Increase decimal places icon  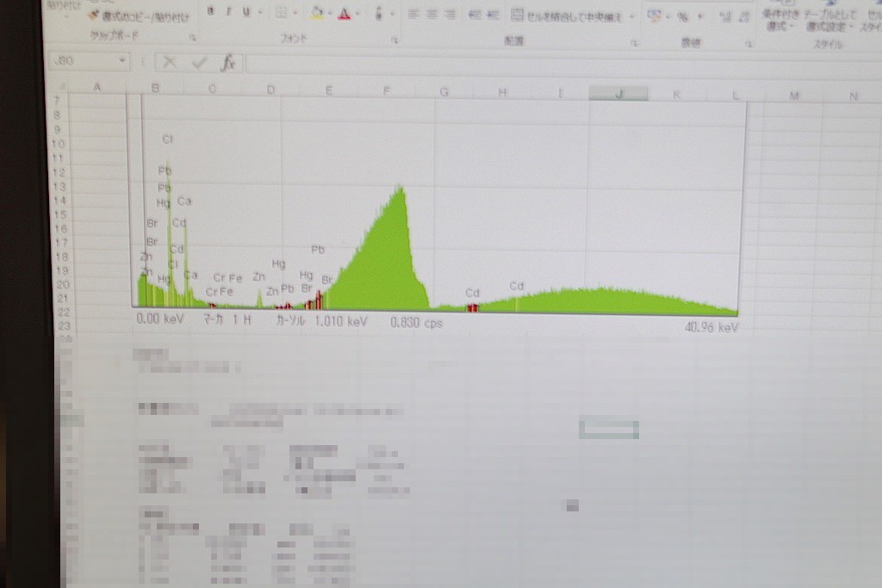click(x=725, y=17)
